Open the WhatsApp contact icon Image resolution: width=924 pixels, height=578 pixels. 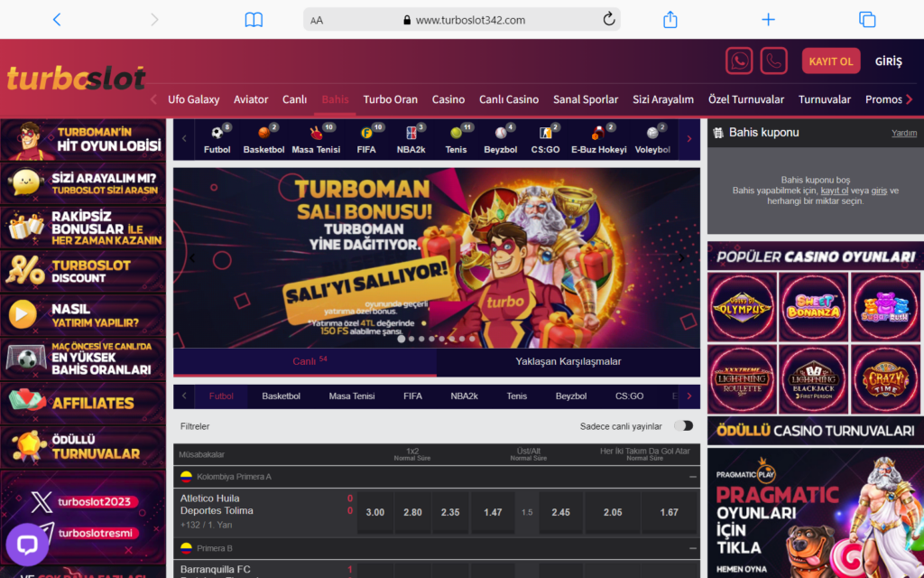(x=739, y=61)
